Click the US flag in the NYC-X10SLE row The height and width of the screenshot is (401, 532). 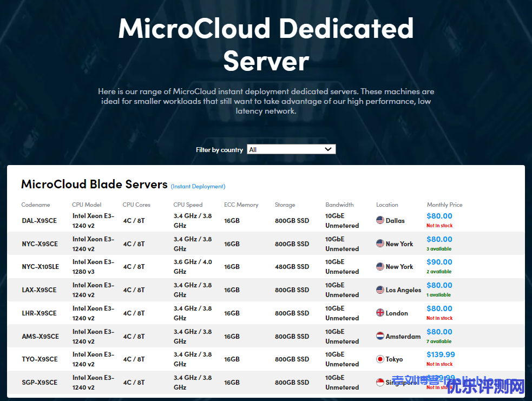(x=380, y=266)
